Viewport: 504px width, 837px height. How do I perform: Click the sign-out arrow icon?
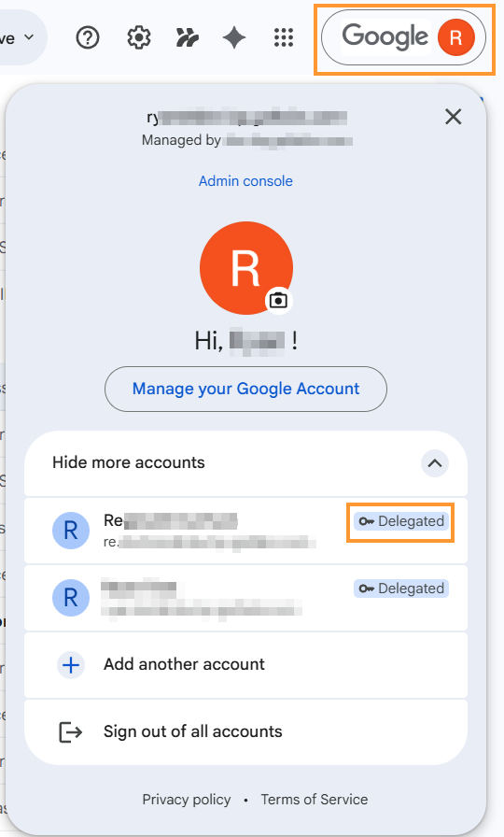(x=70, y=731)
